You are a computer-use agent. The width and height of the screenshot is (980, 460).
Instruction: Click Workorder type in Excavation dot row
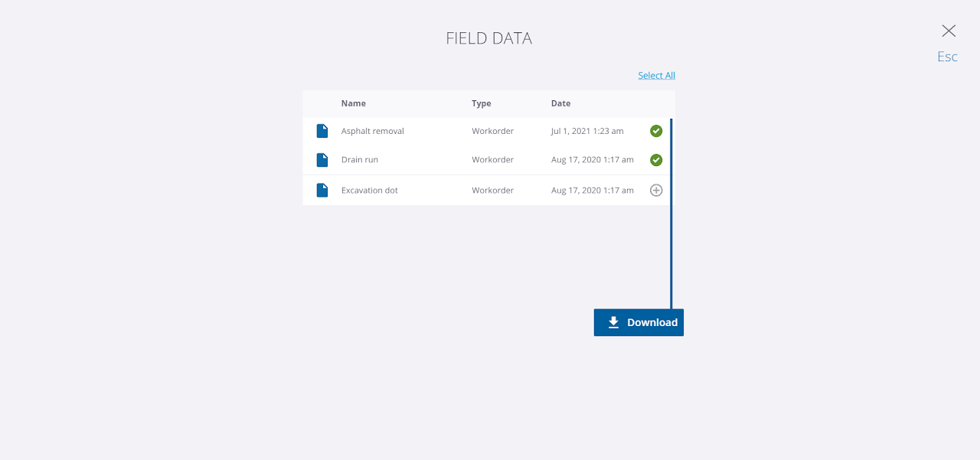493,190
